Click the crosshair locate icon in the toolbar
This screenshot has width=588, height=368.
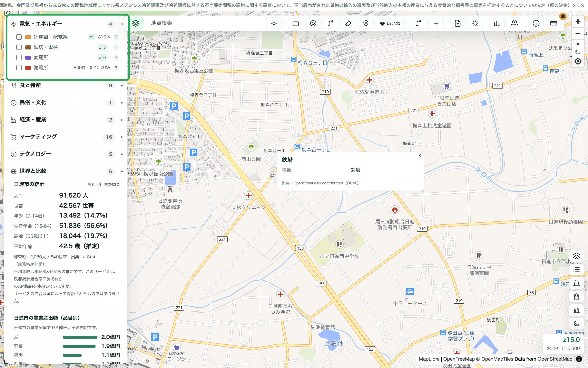point(274,23)
